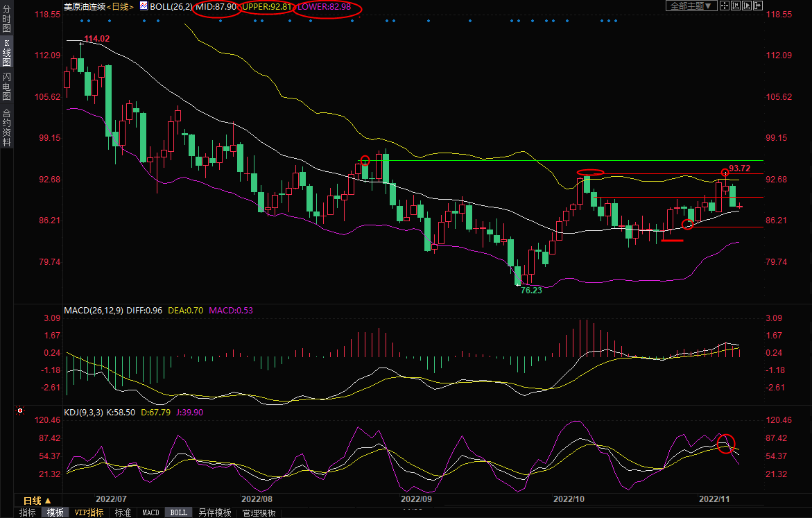Click the 另存模板 button
The height and width of the screenshot is (518, 812).
tap(214, 512)
